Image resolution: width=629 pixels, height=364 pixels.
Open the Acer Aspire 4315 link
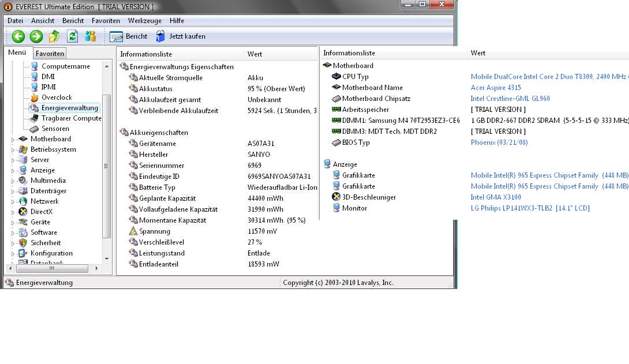point(496,87)
